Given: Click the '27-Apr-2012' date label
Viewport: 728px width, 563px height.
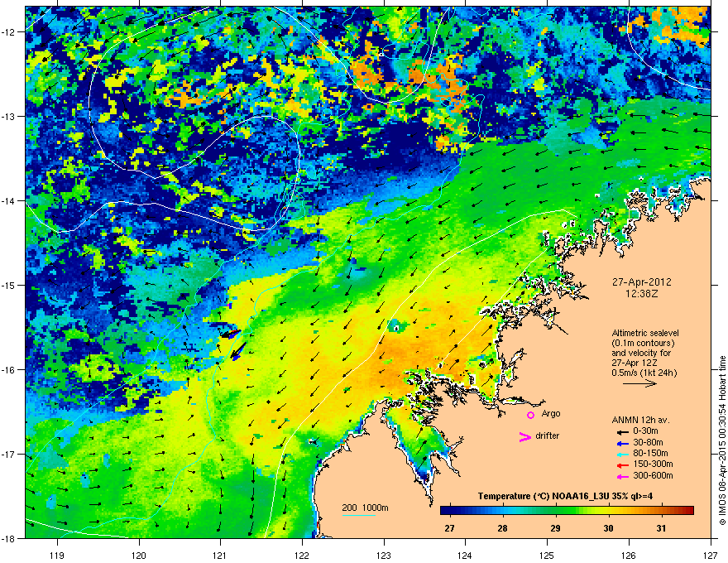Looking at the screenshot, I should coord(641,282).
